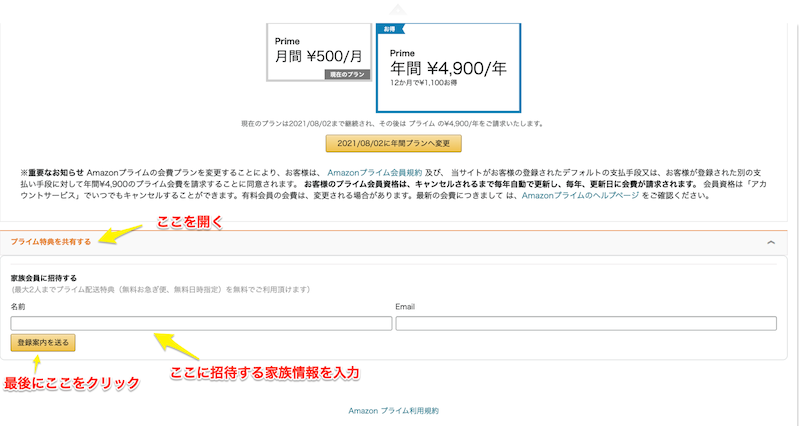800x426 pixels.
Task: Open the Amazon プライム利用規約 footer link
Action: [x=393, y=411]
